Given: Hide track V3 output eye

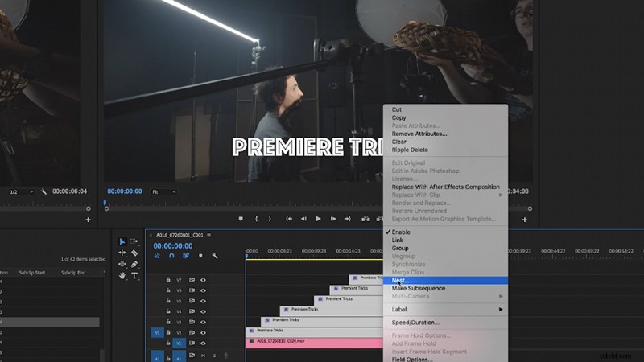Looking at the screenshot, I should click(x=203, y=322).
